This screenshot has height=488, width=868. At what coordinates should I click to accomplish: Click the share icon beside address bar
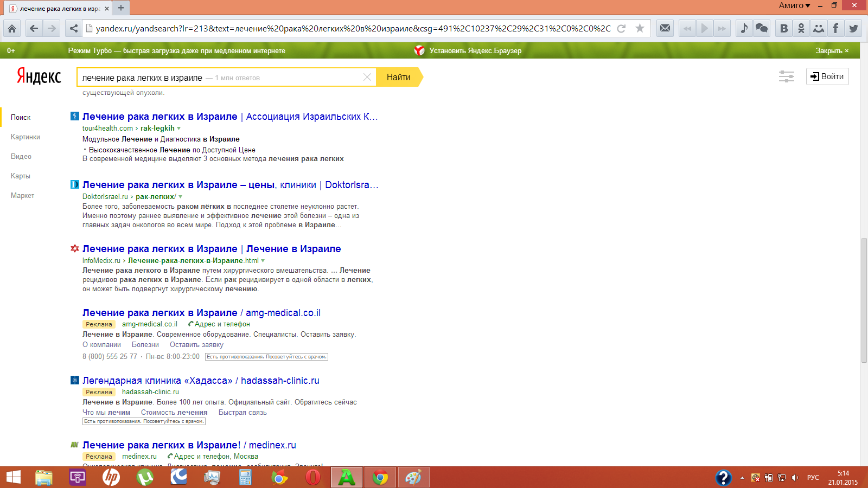click(73, 28)
